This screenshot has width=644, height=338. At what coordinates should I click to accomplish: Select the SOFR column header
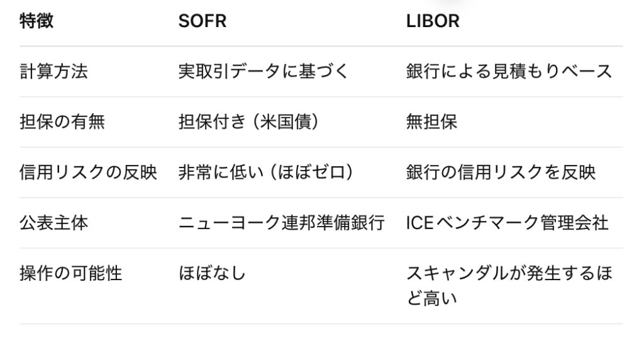pos(203,21)
